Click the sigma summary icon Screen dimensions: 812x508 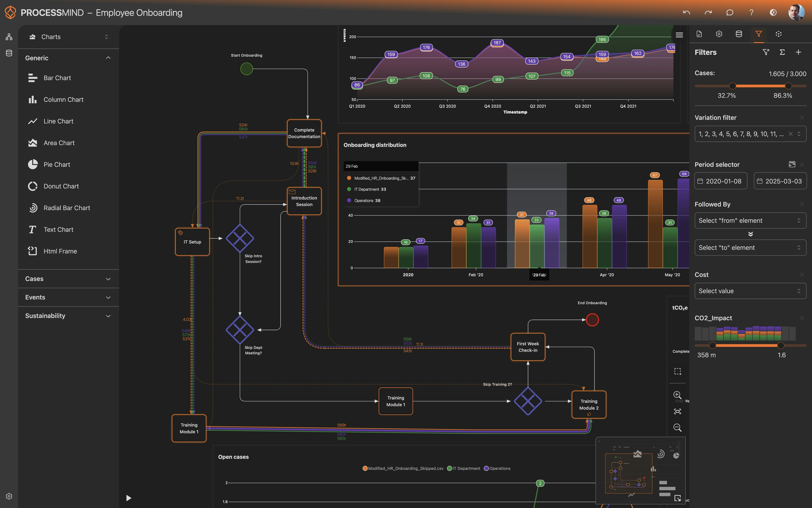(x=782, y=52)
